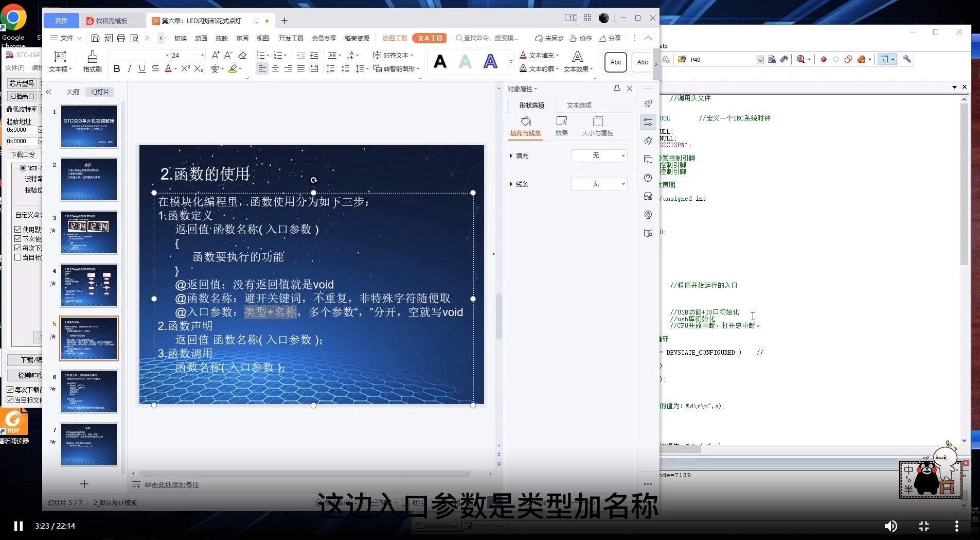Toggle the 每次下 checkbox under 自定义命令 in STC-ISP
This screenshot has height=540, width=980.
pyautogui.click(x=18, y=248)
